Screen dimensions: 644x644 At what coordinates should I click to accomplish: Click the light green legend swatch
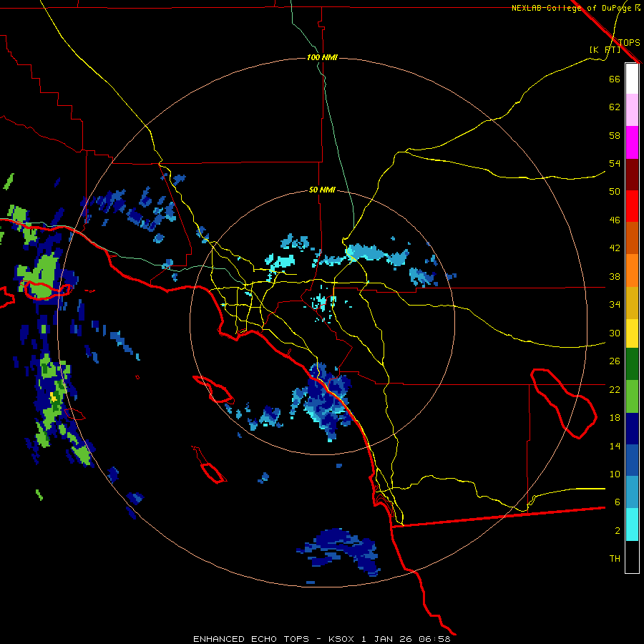[x=632, y=396]
